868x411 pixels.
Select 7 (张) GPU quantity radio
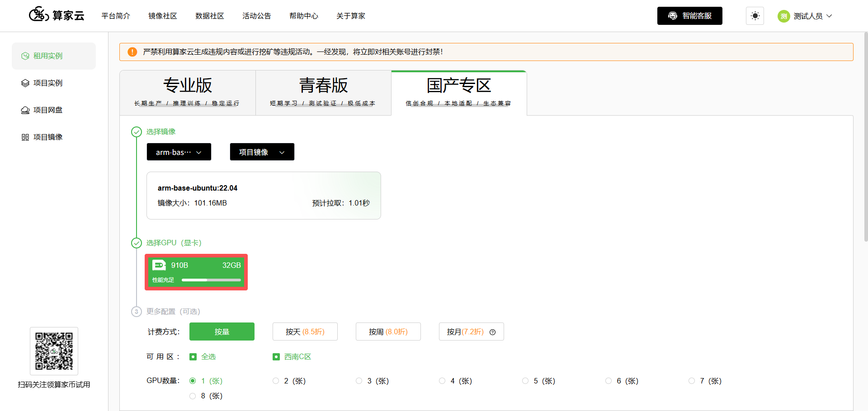click(692, 381)
